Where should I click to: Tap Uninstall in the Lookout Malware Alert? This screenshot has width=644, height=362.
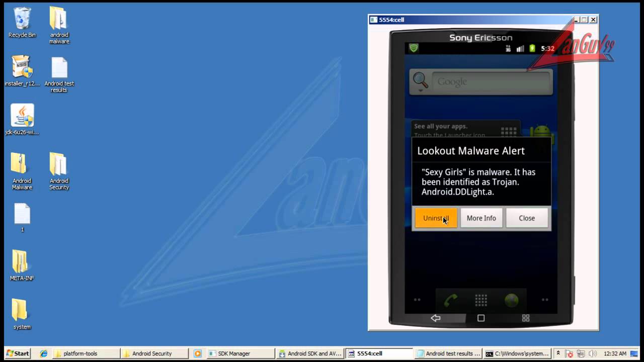(436, 218)
